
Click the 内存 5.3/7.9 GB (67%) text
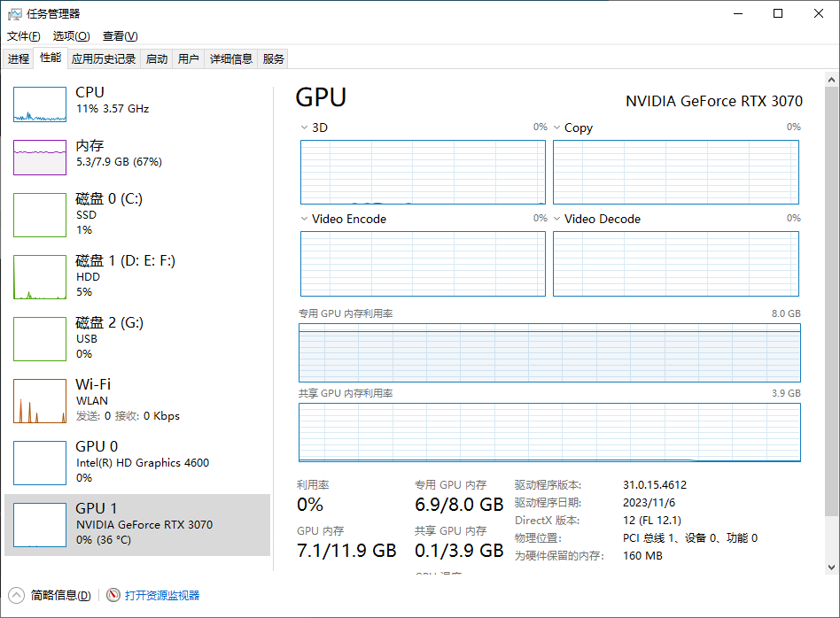pos(119,162)
